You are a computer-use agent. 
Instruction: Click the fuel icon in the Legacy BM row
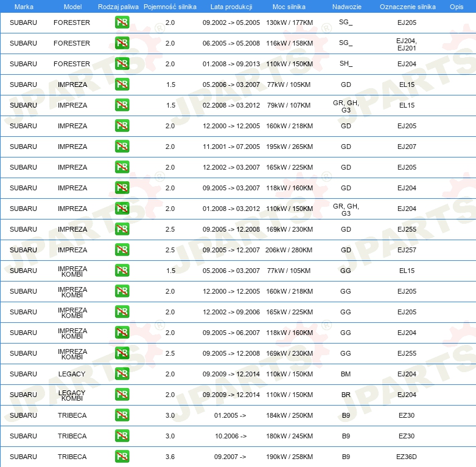[x=122, y=374]
